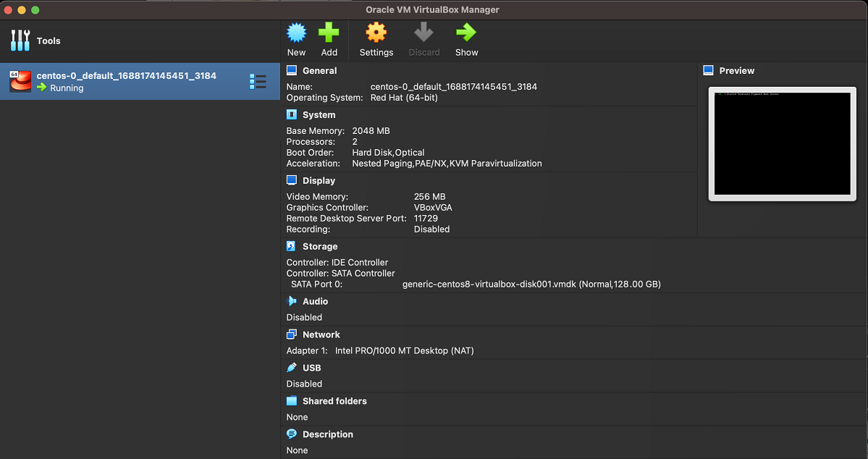Click the Red Hat 64-bit OS icon

click(20, 81)
